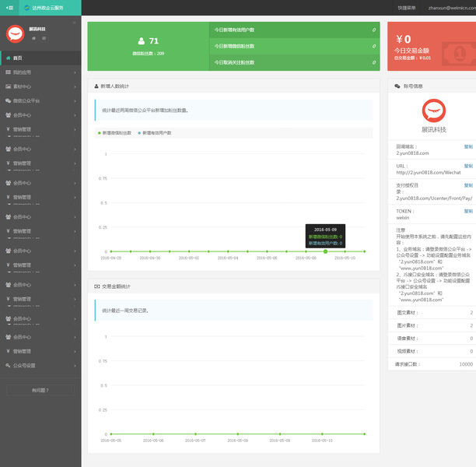Close the sidebar profile with X
Screen dimensions: 476x467
click(75, 23)
